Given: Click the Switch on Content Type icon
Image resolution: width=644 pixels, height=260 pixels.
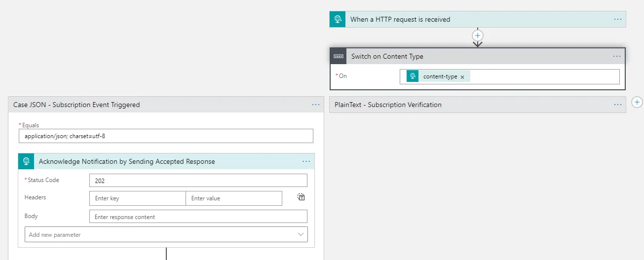Looking at the screenshot, I should tap(339, 56).
